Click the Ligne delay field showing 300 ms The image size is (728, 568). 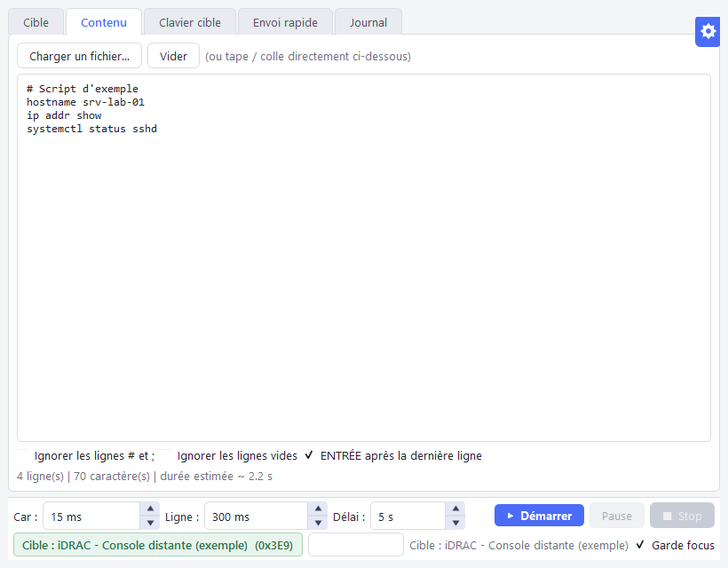pyautogui.click(x=257, y=516)
